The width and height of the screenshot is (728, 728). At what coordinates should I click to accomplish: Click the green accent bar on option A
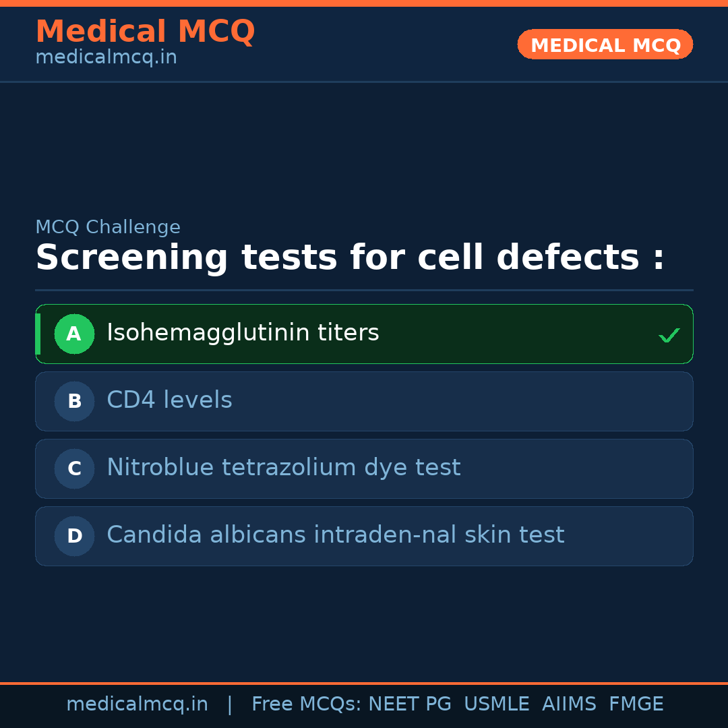coord(38,334)
